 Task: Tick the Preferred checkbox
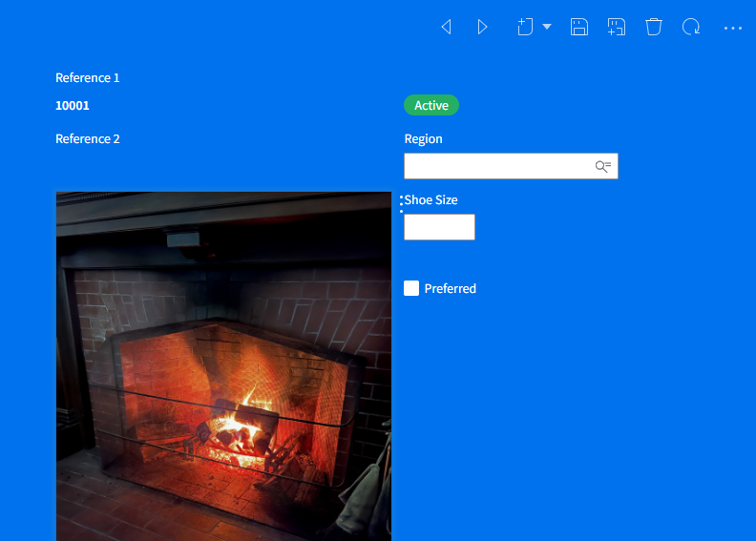(411, 288)
